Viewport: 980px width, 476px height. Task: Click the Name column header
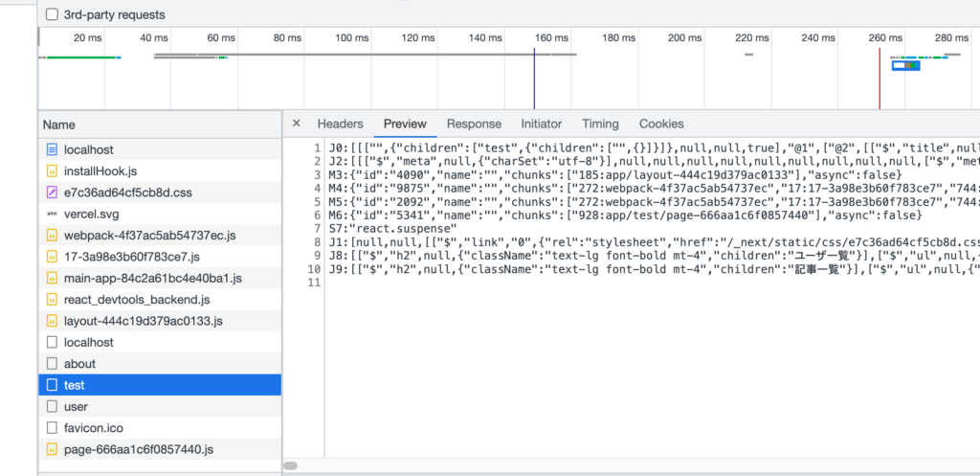click(x=59, y=125)
